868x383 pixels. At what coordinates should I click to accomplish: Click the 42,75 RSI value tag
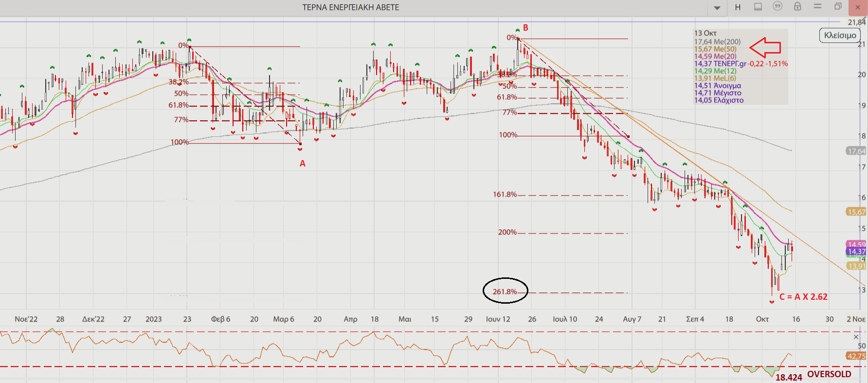856,356
